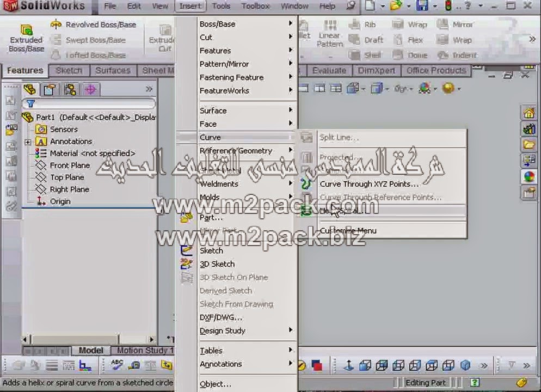Select Sensors in feature tree

tap(64, 130)
